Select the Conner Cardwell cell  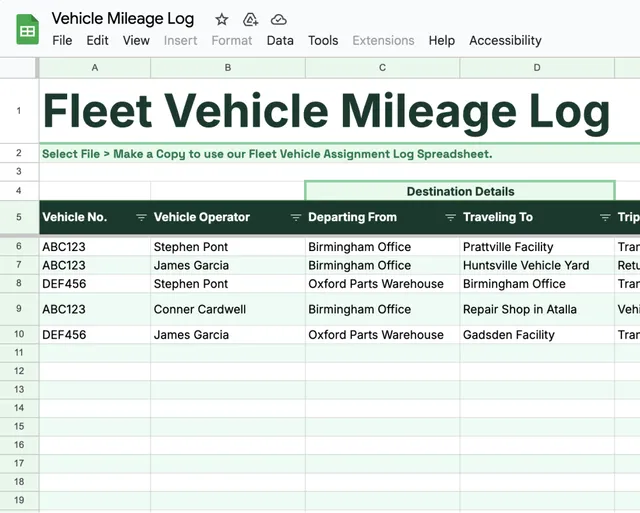228,309
